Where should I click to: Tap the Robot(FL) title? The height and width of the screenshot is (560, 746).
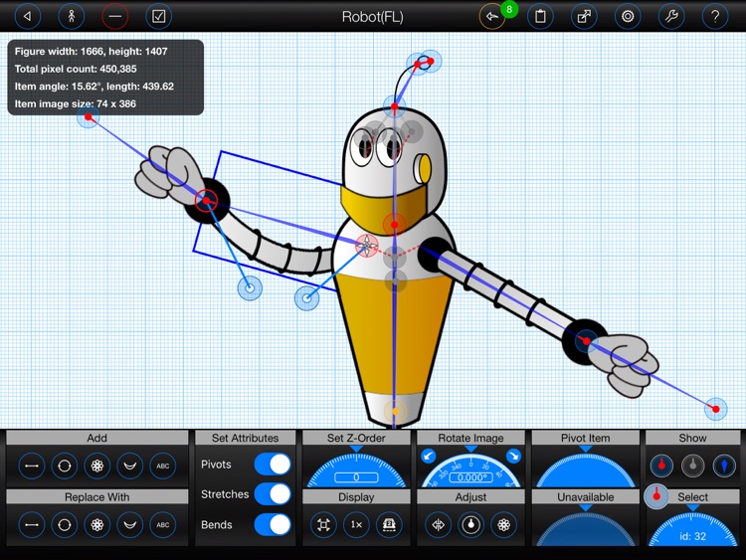coord(373,17)
